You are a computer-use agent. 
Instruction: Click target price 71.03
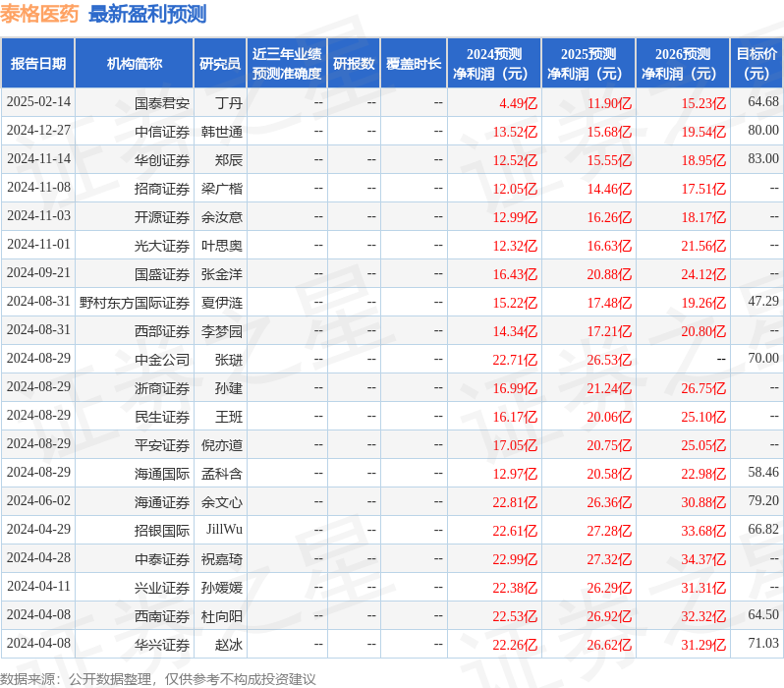(x=763, y=644)
